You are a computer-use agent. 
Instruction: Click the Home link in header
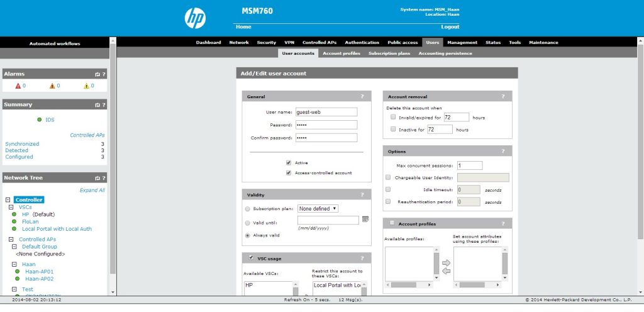pyautogui.click(x=243, y=26)
